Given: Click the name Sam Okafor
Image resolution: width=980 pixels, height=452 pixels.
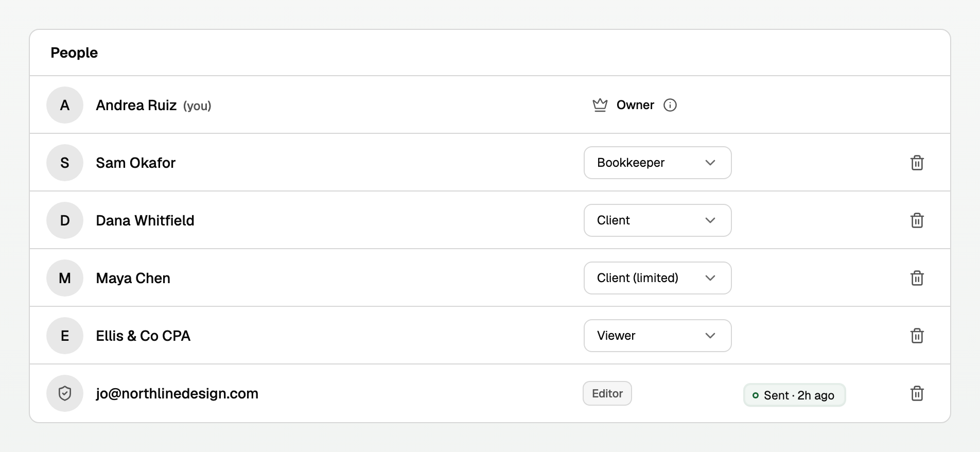Looking at the screenshot, I should (136, 163).
